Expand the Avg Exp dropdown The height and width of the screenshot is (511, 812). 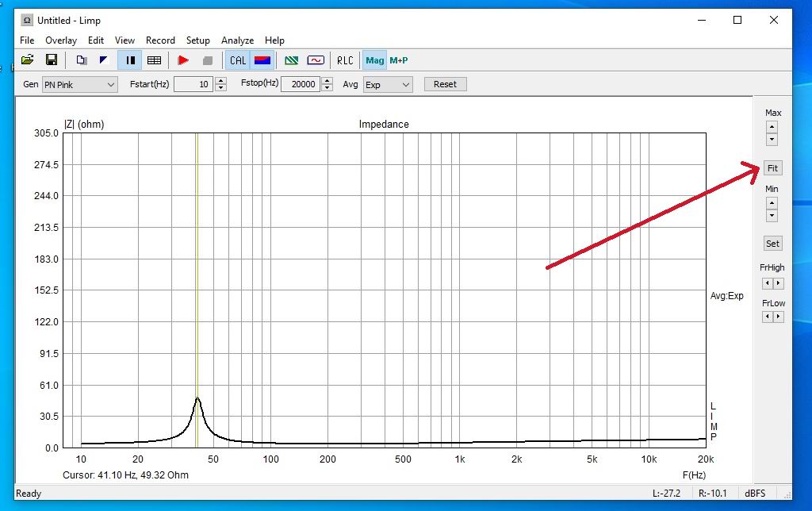click(x=389, y=84)
